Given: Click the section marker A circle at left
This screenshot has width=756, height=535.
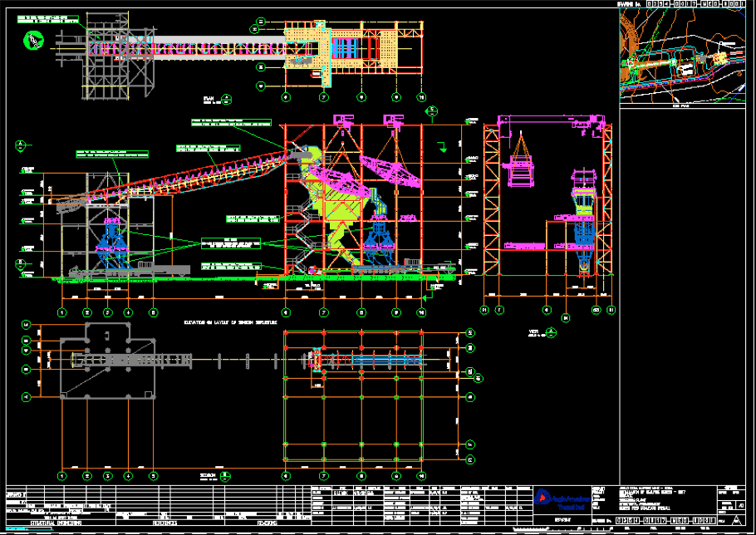Looking at the screenshot, I should click(19, 145).
